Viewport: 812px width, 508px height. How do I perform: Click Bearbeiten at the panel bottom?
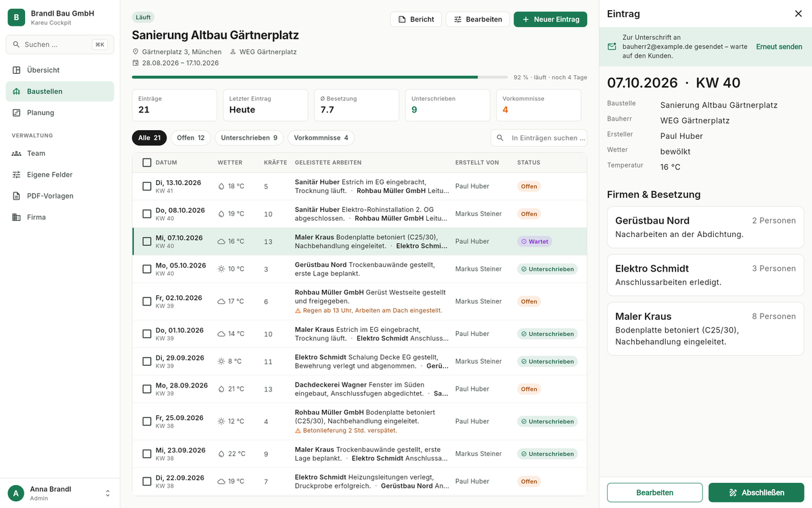654,492
